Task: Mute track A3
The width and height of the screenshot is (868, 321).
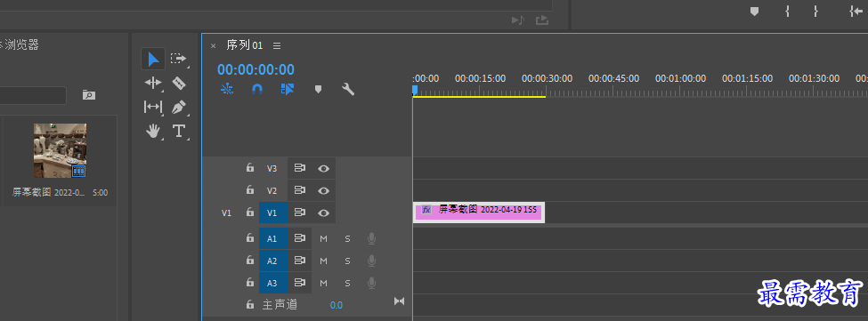Action: 324,283
